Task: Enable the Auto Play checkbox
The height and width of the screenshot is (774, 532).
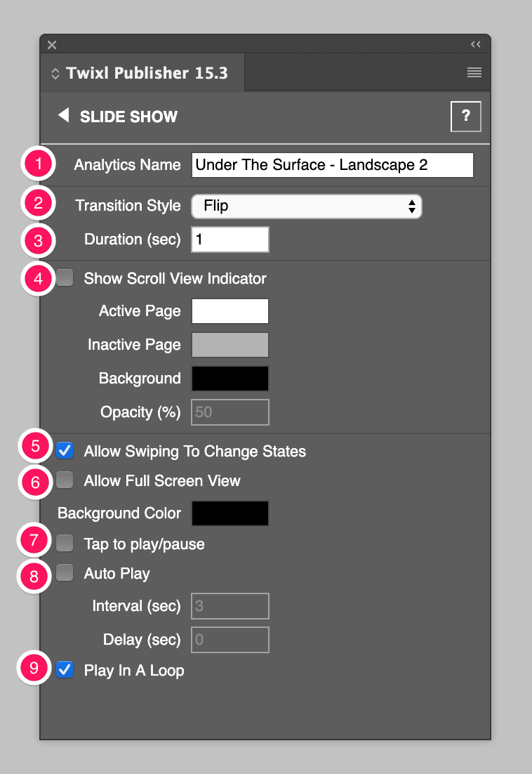Action: (65, 573)
